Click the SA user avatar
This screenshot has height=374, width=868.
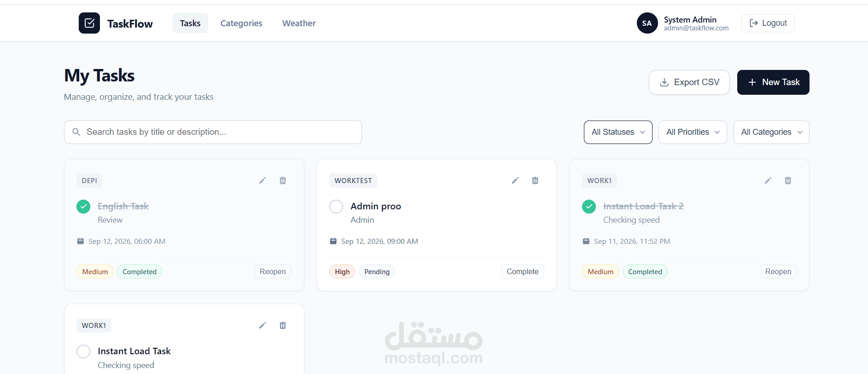coord(647,23)
